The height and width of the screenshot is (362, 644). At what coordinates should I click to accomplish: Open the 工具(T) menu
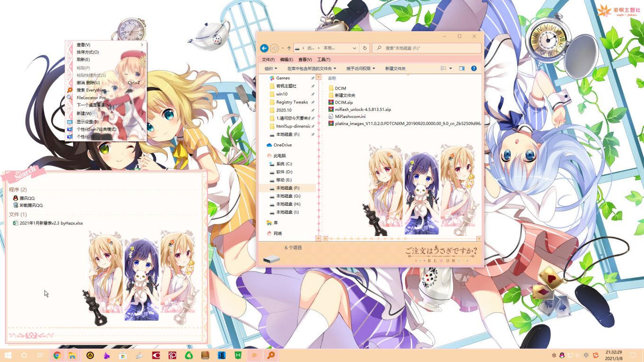click(324, 59)
